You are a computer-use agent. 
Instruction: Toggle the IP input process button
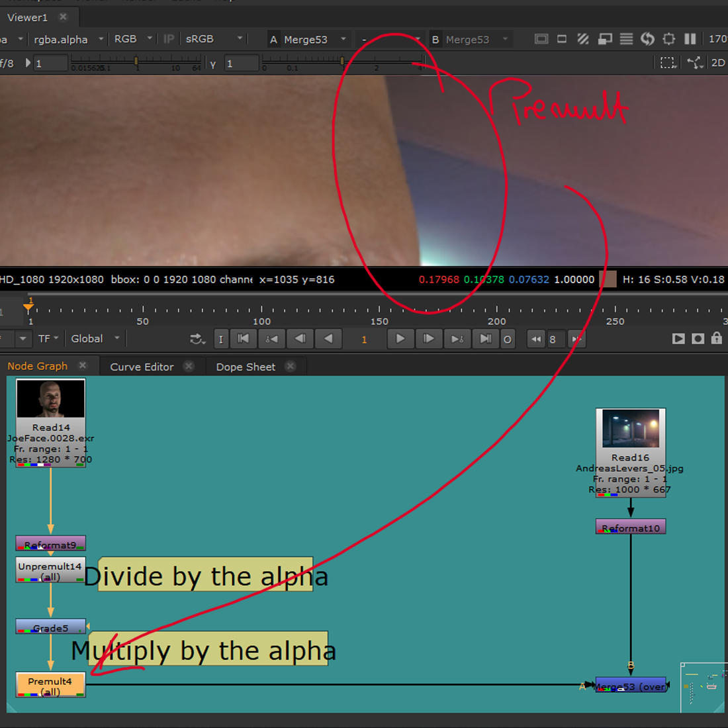[169, 39]
